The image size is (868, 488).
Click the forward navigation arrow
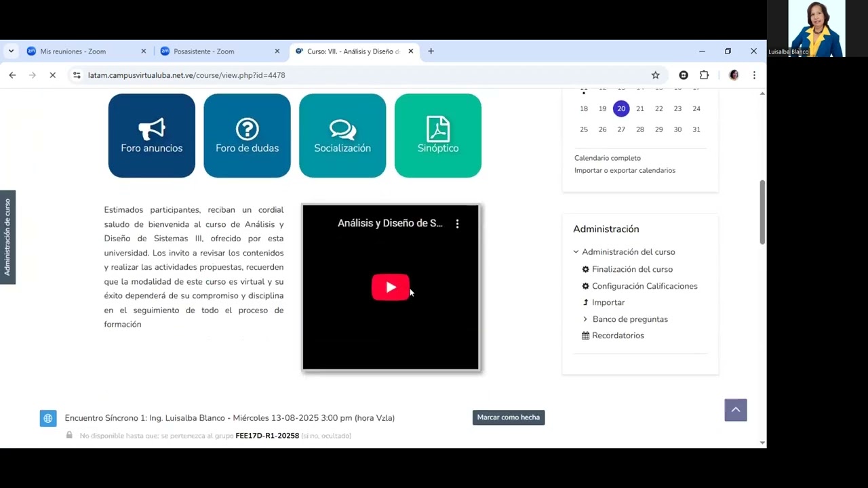pyautogui.click(x=32, y=75)
